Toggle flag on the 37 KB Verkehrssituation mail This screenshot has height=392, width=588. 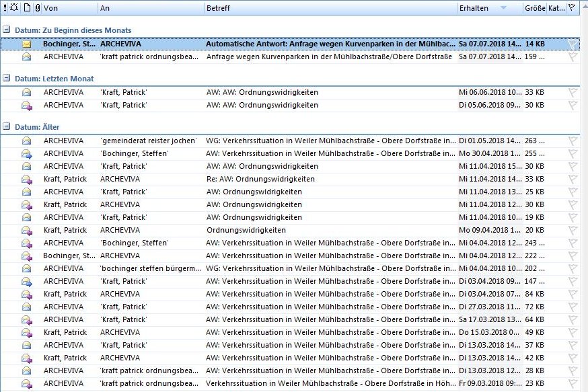[573, 345]
